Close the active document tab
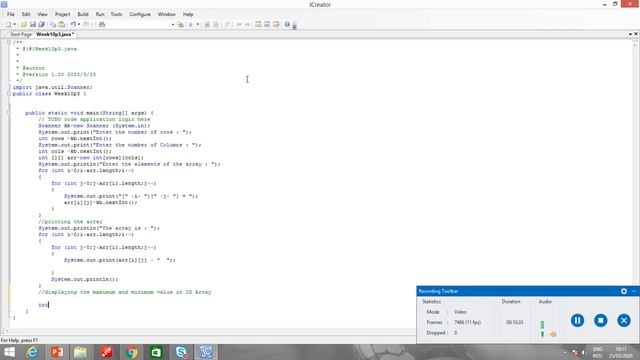 [636, 34]
